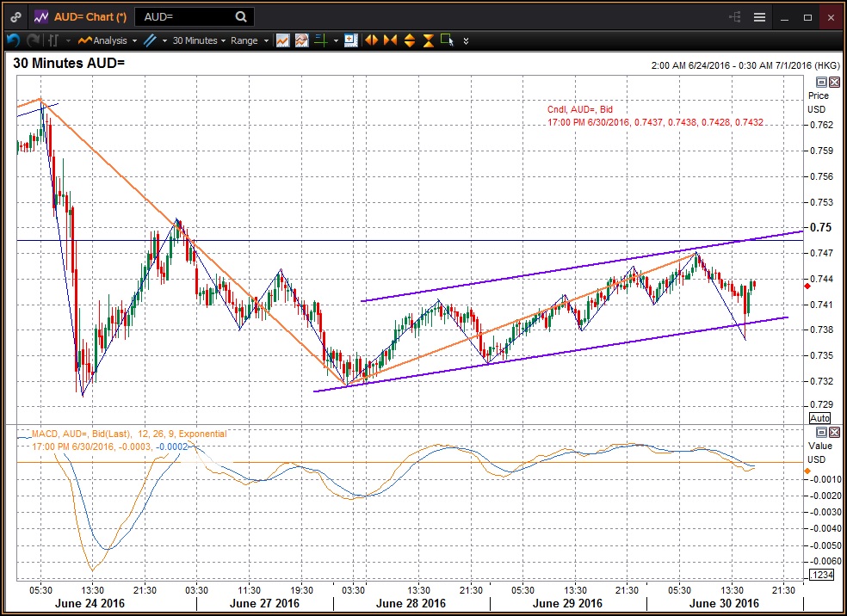Maximize the MACD panel
The height and width of the screenshot is (616, 847).
821,432
